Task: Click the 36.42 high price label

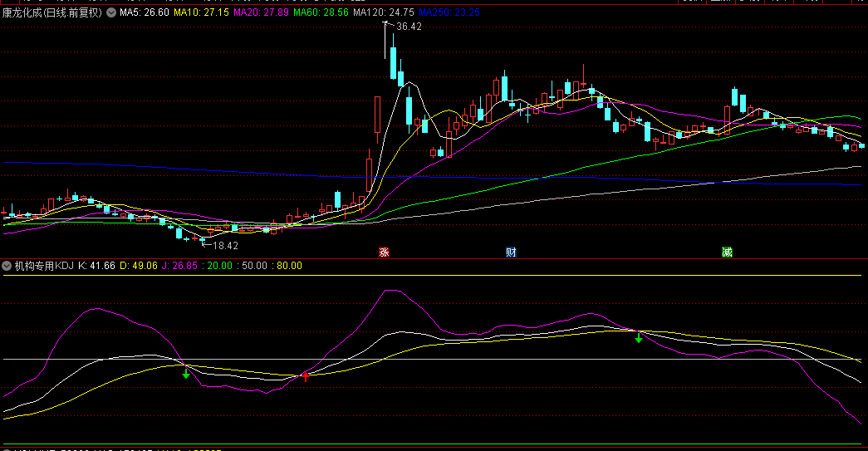Action: tap(409, 27)
